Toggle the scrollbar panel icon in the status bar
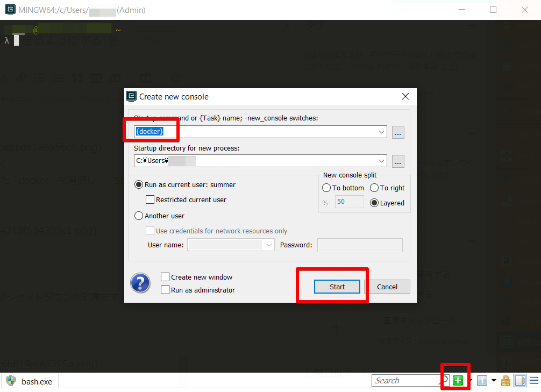This screenshot has width=541, height=392. (521, 381)
